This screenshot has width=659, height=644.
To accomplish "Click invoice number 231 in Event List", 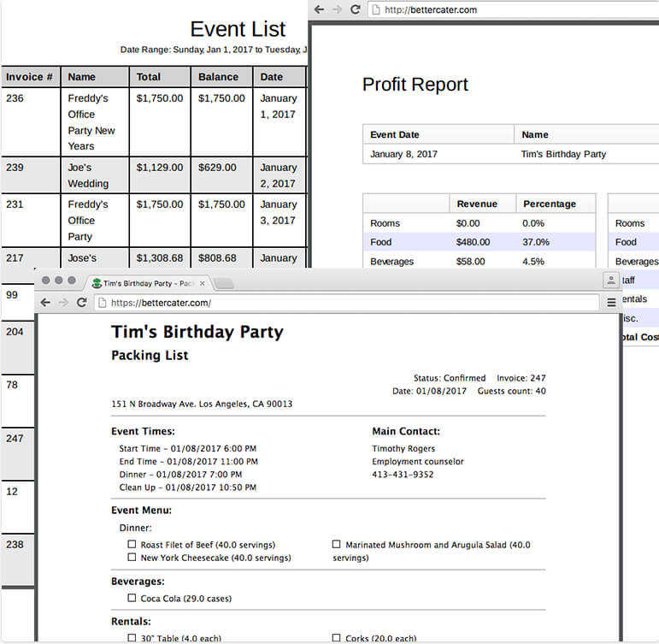I will point(15,204).
